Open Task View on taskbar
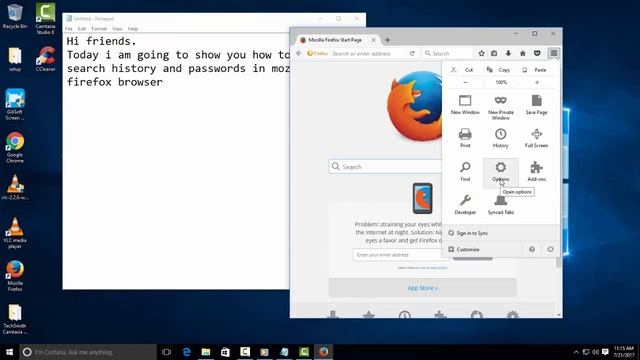 point(166,352)
